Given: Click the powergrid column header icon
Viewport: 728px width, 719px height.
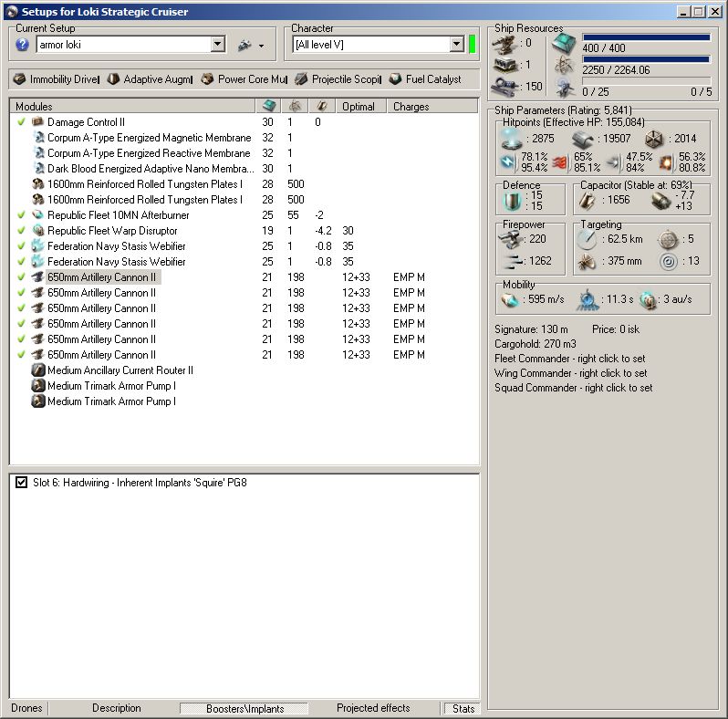Looking at the screenshot, I should [295, 107].
